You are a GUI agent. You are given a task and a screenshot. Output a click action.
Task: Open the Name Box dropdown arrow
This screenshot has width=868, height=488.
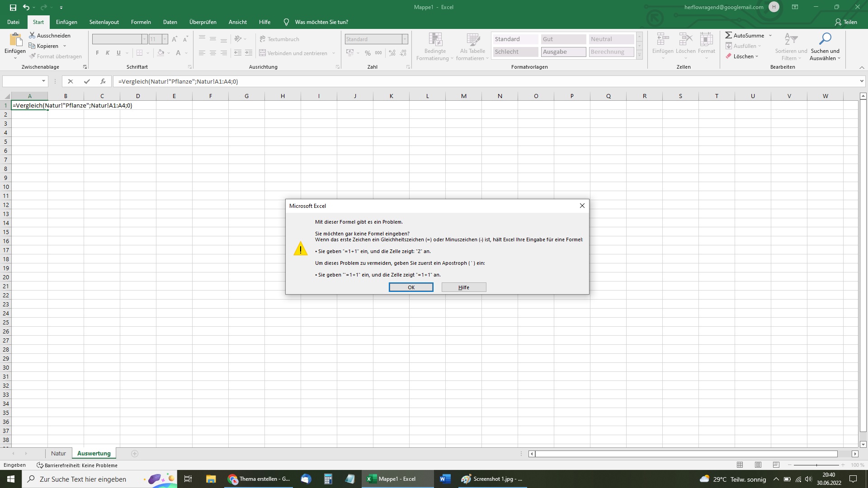(43, 81)
